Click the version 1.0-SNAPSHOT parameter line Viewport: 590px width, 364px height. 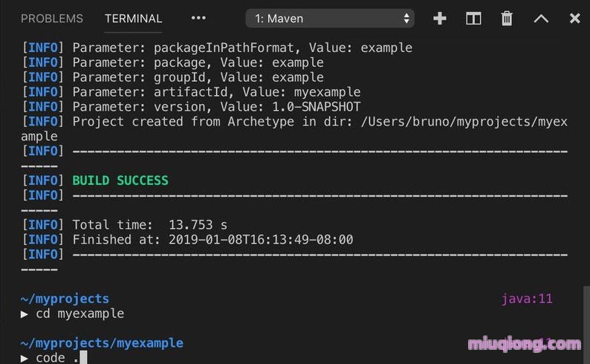[x=216, y=107]
